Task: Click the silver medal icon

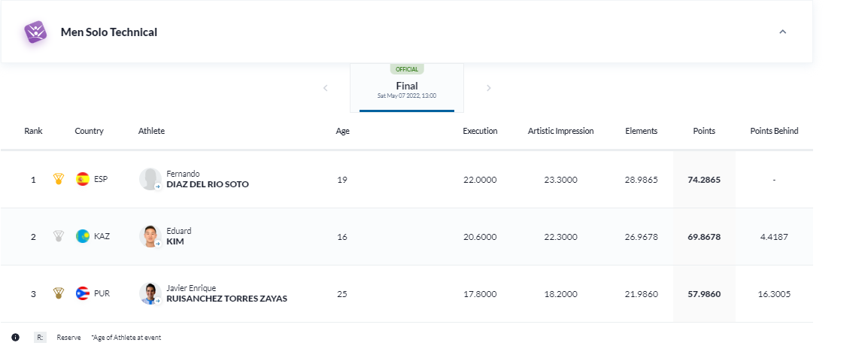Action: click(x=58, y=237)
